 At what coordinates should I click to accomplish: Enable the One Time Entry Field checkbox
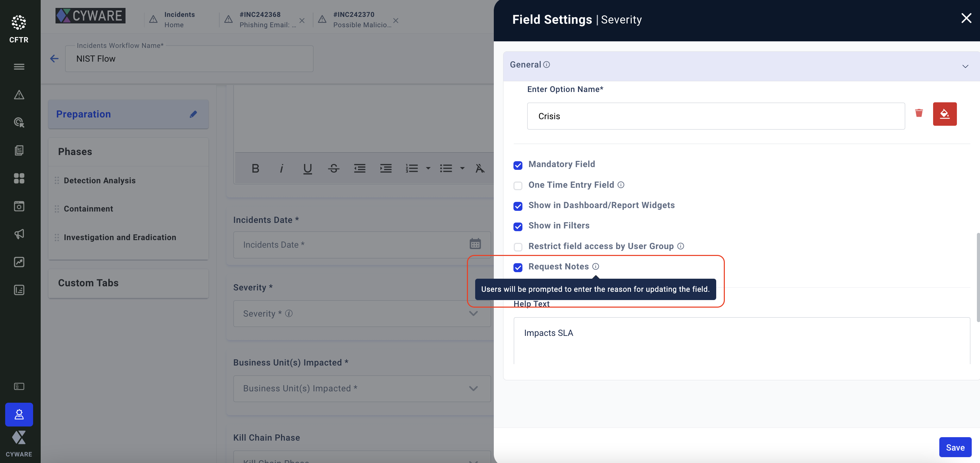pyautogui.click(x=518, y=186)
